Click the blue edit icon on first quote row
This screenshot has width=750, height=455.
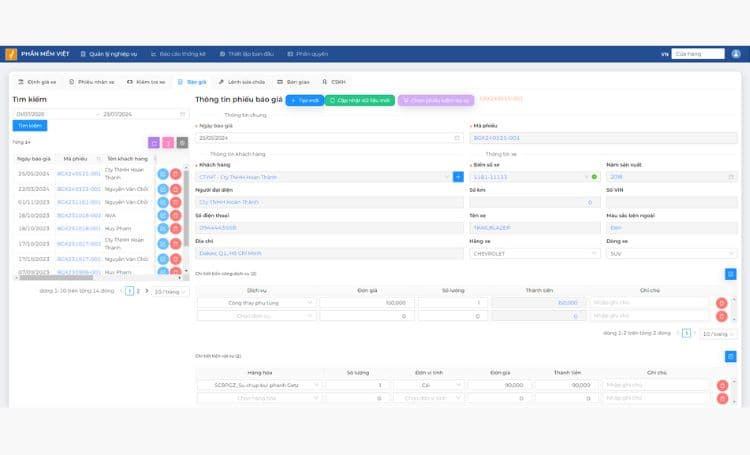coord(163,174)
